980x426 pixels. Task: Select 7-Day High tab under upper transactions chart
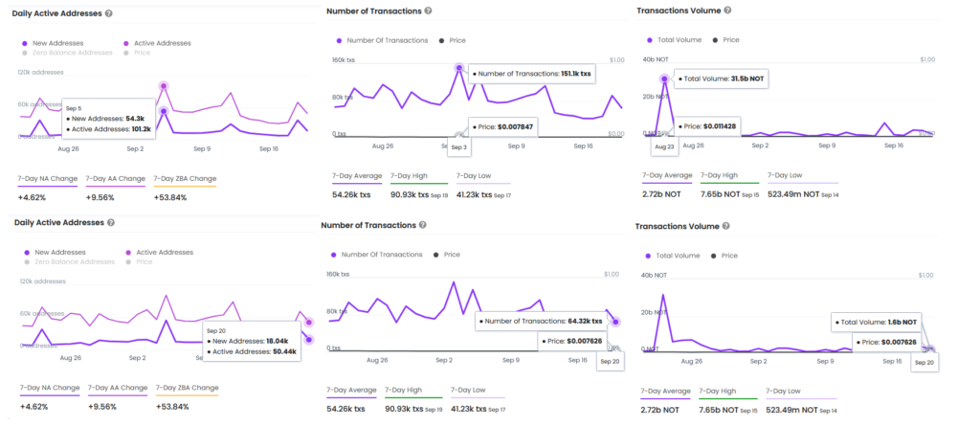419,177
